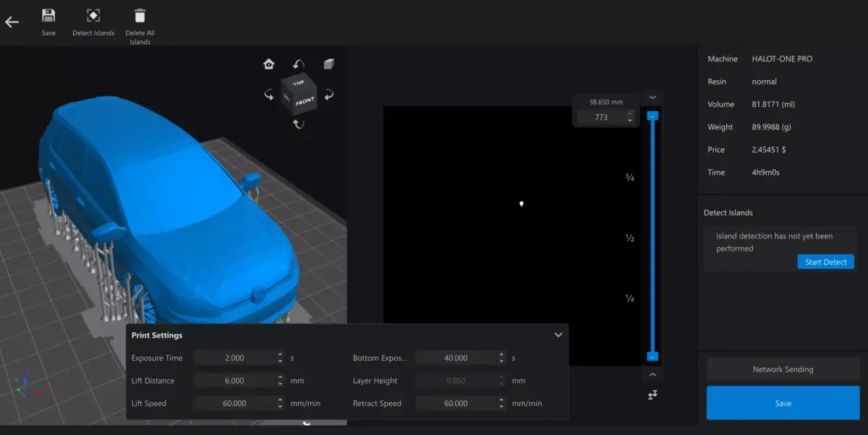Change the layer number 773 with its stepper
The image size is (868, 435).
point(630,116)
